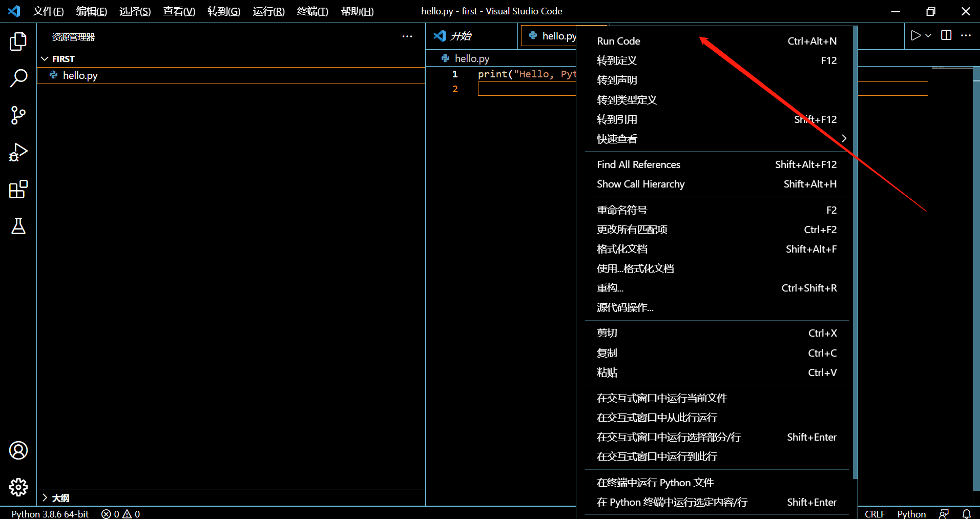980x519 pixels.
Task: Click the VS Code logo in title bar
Action: (x=14, y=11)
